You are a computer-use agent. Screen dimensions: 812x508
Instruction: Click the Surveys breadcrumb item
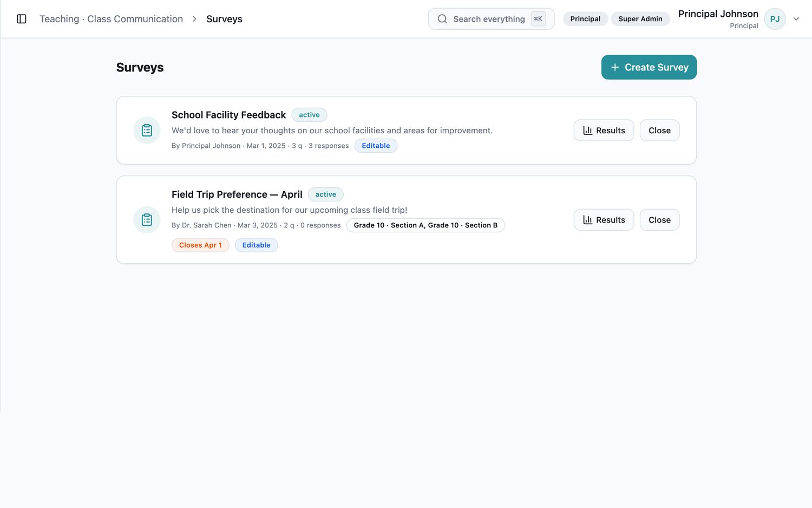224,19
